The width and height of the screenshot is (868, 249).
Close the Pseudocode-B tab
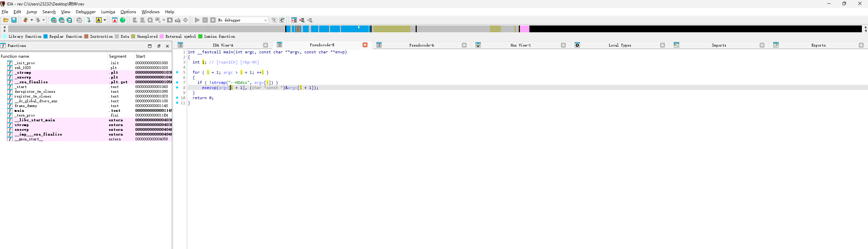(365, 45)
